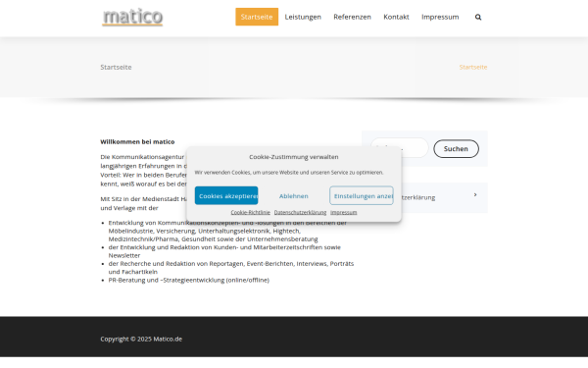Click the Startseite page title on the left

[116, 67]
